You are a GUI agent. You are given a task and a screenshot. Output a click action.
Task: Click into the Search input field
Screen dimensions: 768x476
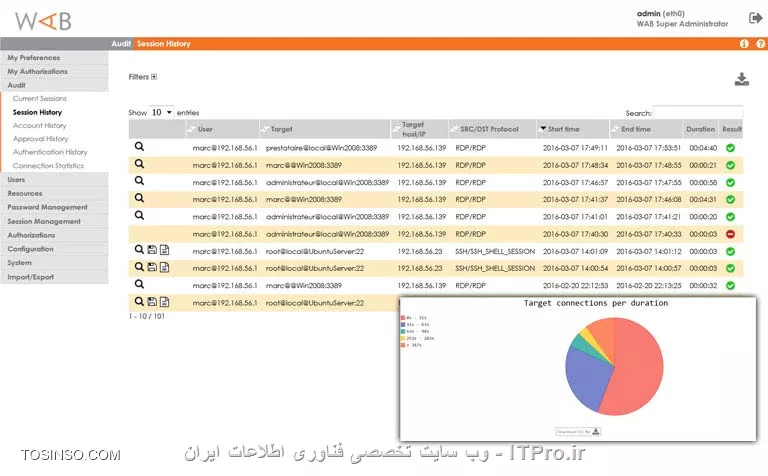pyautogui.click(x=697, y=112)
